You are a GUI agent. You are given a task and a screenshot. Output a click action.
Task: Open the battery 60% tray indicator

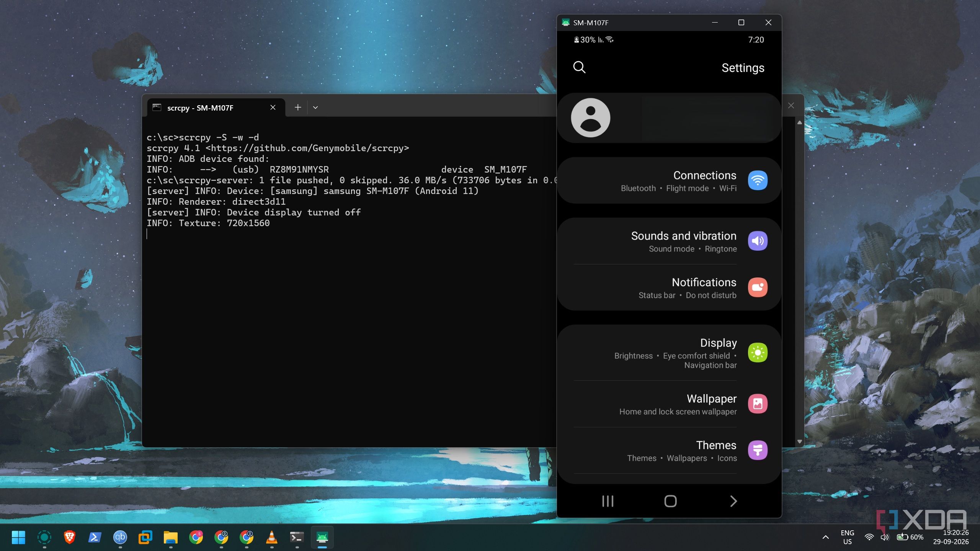pyautogui.click(x=910, y=537)
